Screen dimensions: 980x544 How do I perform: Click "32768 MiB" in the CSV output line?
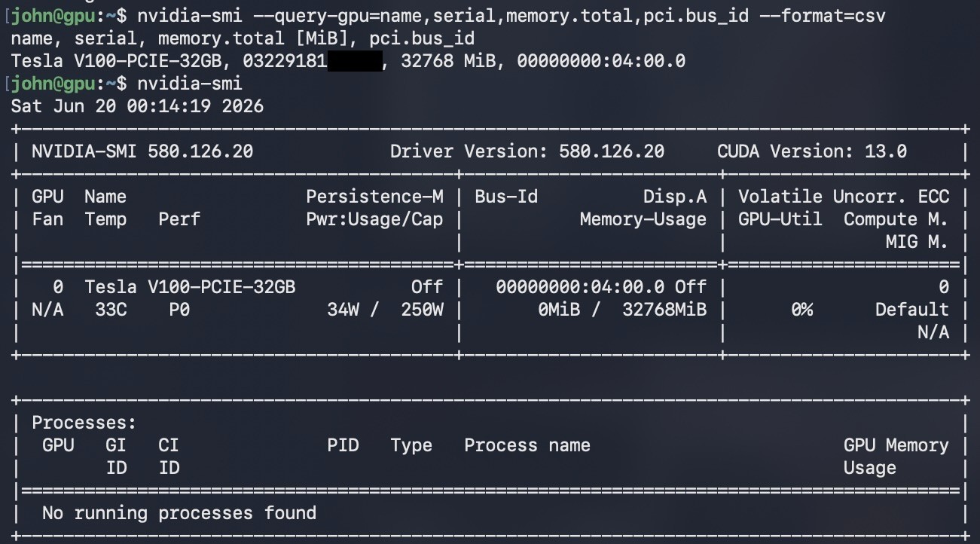(x=448, y=60)
